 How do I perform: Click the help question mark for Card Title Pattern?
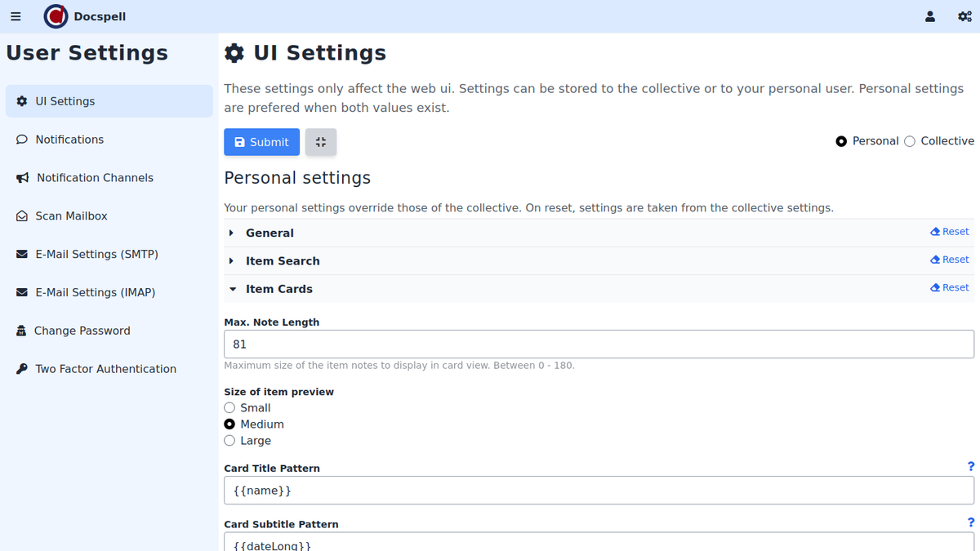coord(970,466)
